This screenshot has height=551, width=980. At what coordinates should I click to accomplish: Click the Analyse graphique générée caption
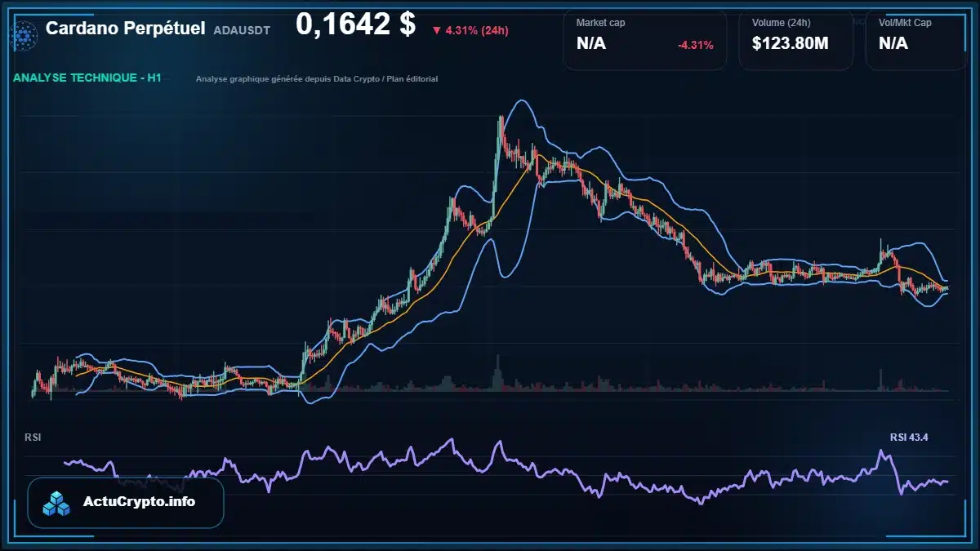pyautogui.click(x=317, y=79)
